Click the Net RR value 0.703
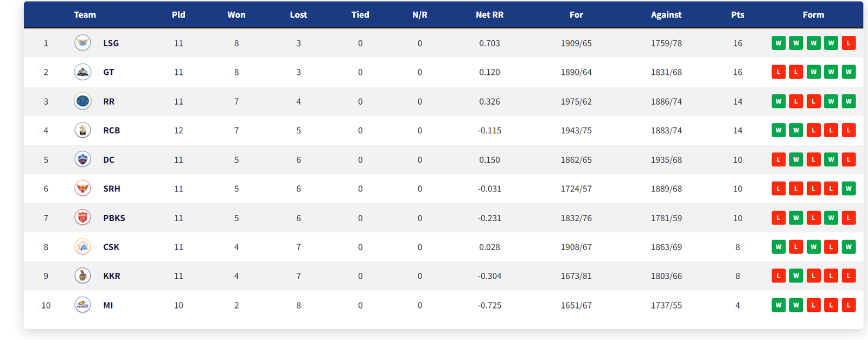 pyautogui.click(x=490, y=43)
